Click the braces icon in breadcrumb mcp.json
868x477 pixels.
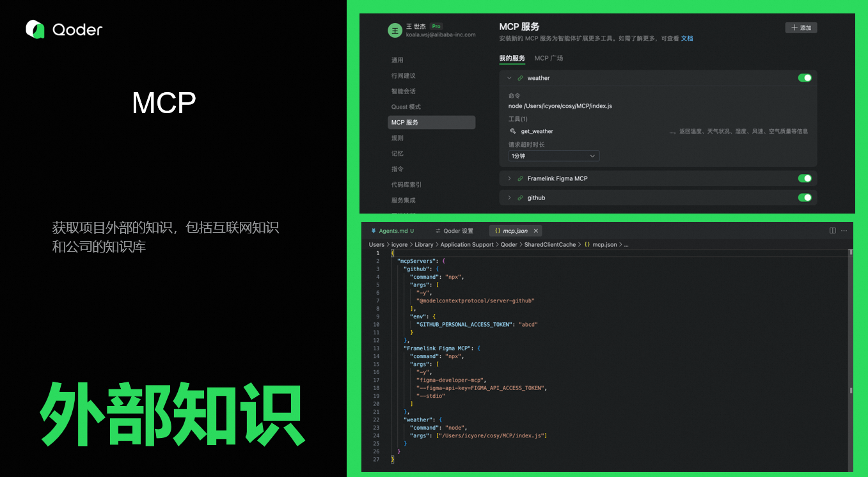click(x=587, y=244)
